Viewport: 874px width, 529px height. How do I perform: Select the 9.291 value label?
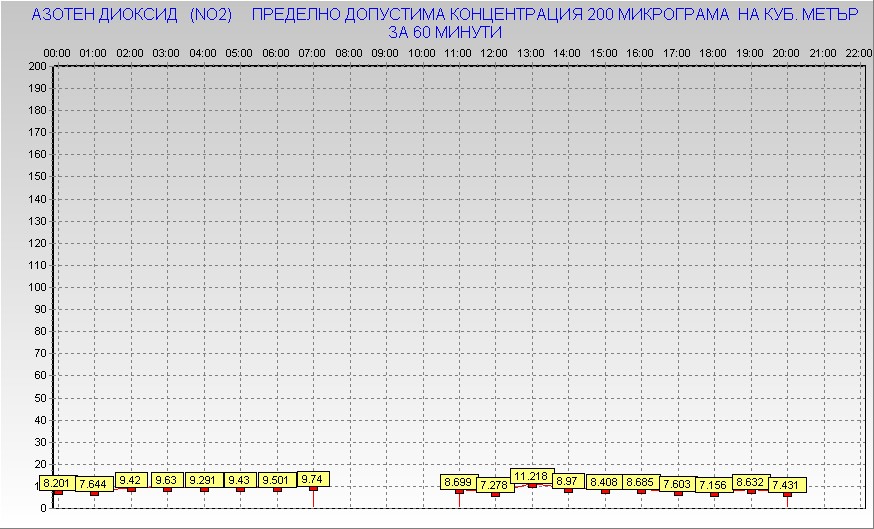pyautogui.click(x=204, y=480)
